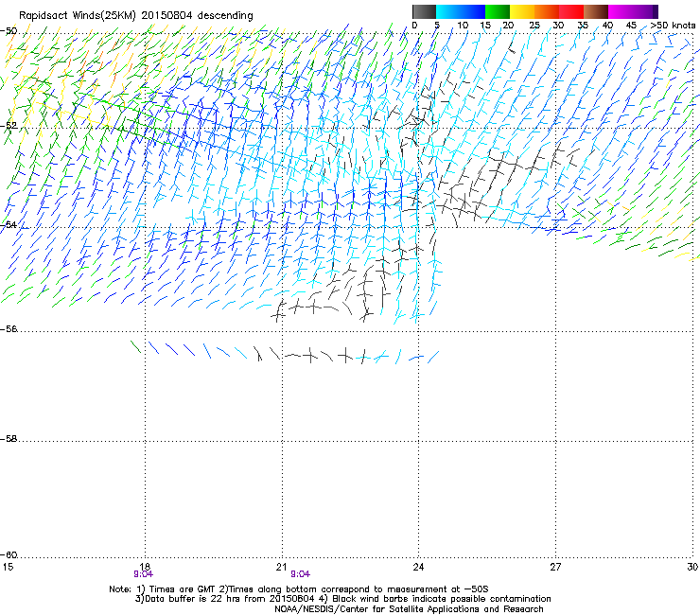This screenshot has height=615, width=700.
Task: Click the longitude 27 axis label
Action: 555,567
